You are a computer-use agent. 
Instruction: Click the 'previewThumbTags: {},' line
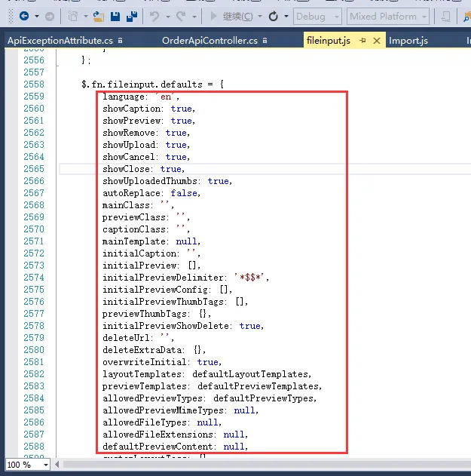tap(157, 314)
